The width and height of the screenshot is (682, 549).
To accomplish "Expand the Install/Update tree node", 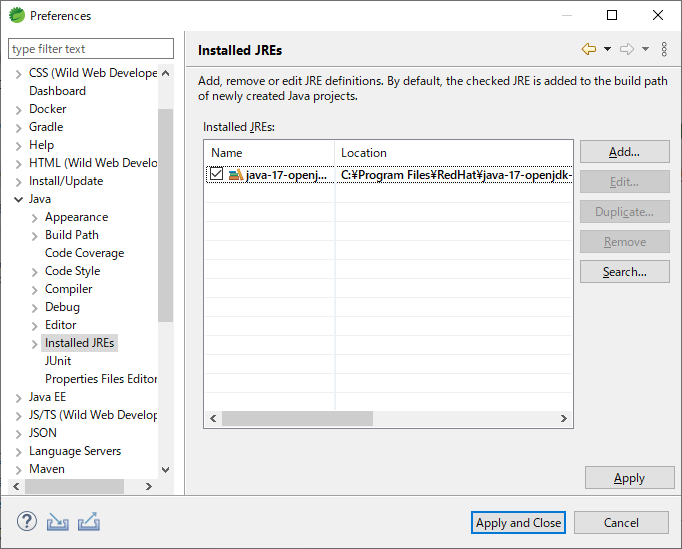I will coord(18,182).
